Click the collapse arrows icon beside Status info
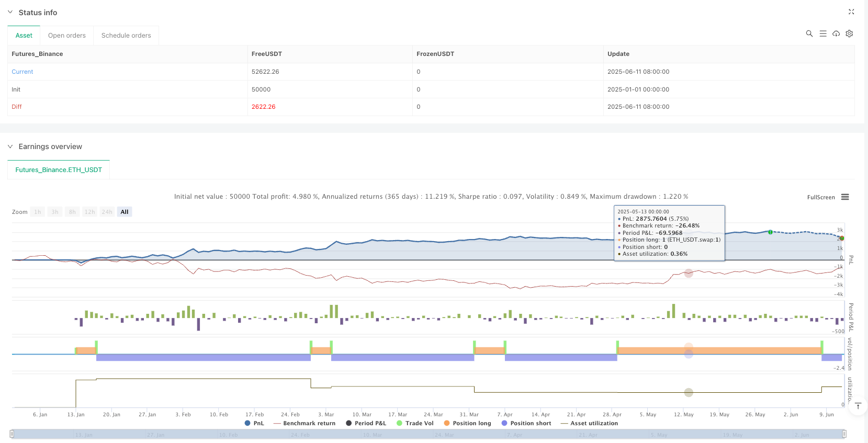This screenshot has width=868, height=443. coord(851,12)
